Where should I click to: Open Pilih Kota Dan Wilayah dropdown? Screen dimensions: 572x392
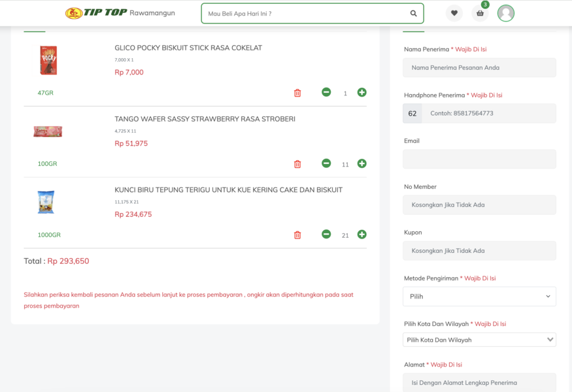(x=479, y=340)
